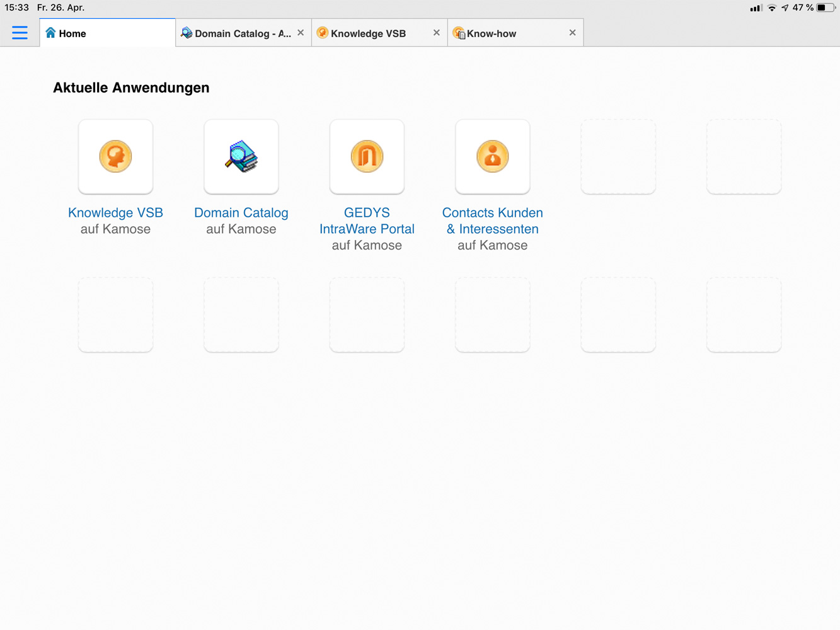
Task: Close the Know-how tab
Action: click(x=572, y=33)
